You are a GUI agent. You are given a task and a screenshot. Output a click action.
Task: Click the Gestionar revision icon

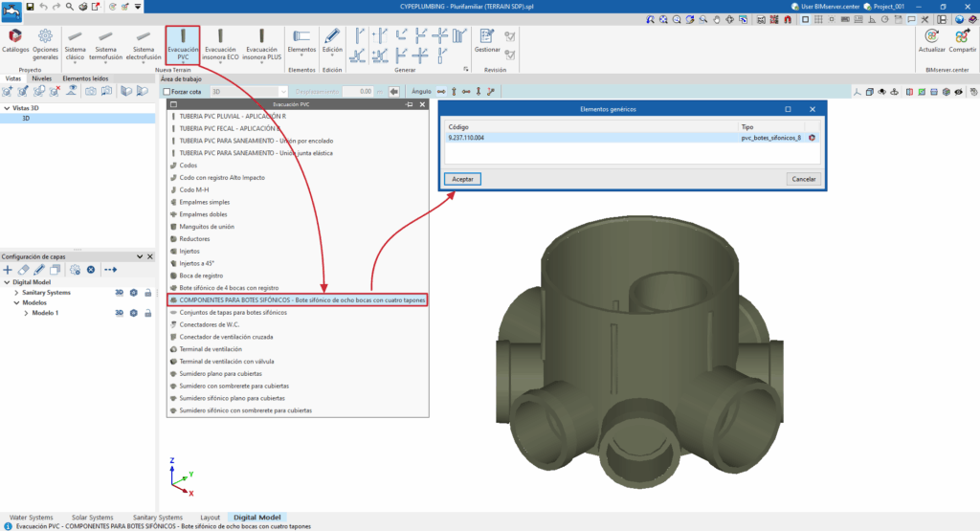(487, 39)
